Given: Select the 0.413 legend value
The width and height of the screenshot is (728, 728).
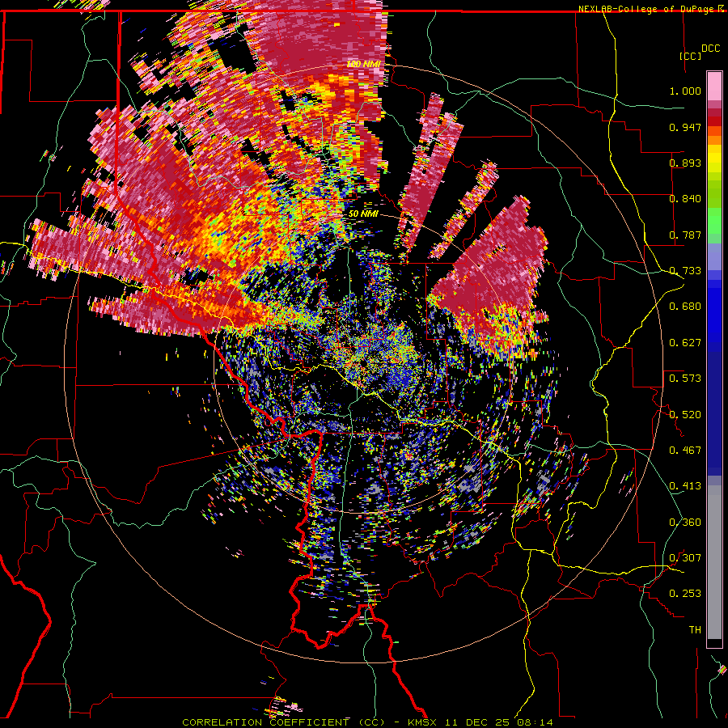Looking at the screenshot, I should [685, 486].
